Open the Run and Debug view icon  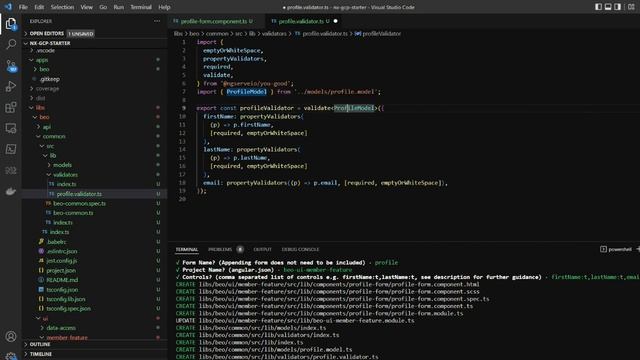coord(11,87)
